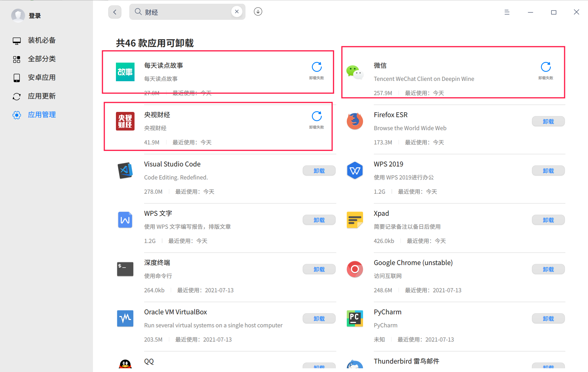Click the 安卓应用 tablet icon

click(x=17, y=78)
